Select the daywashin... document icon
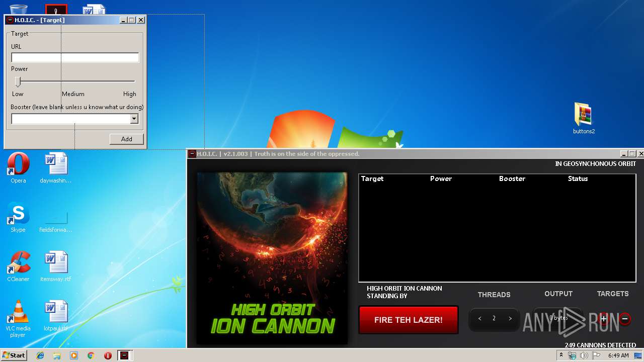644x362 pixels. (56, 168)
